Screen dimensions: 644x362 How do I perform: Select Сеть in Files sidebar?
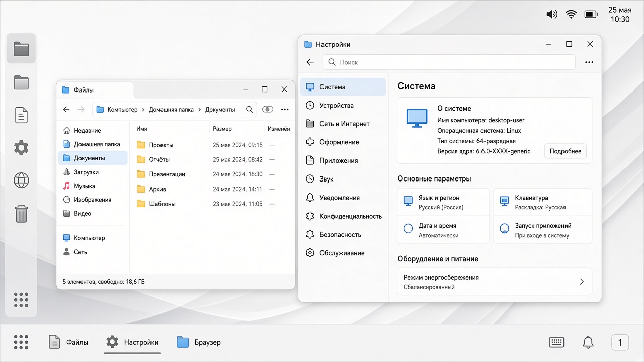pyautogui.click(x=93, y=252)
